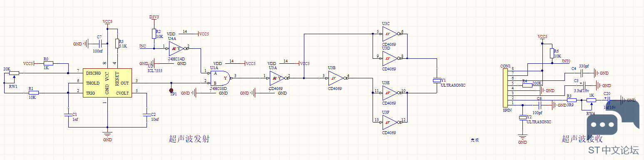Click the THOLD pin label
Screen dimensions: 644x160
[93, 83]
